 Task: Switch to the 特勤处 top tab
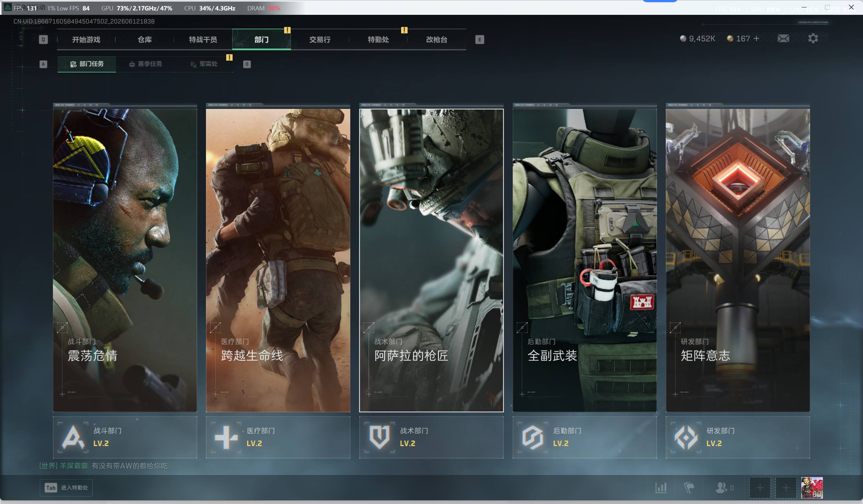(379, 39)
